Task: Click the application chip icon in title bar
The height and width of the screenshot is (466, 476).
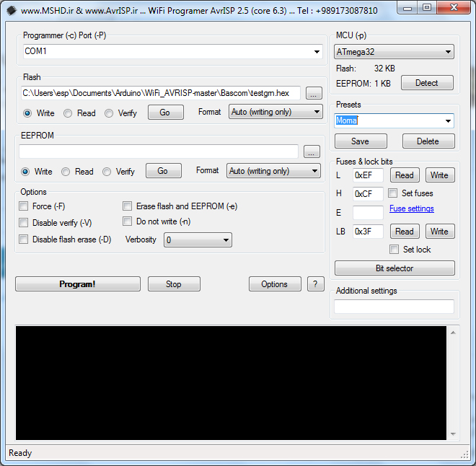Action: tap(12, 11)
